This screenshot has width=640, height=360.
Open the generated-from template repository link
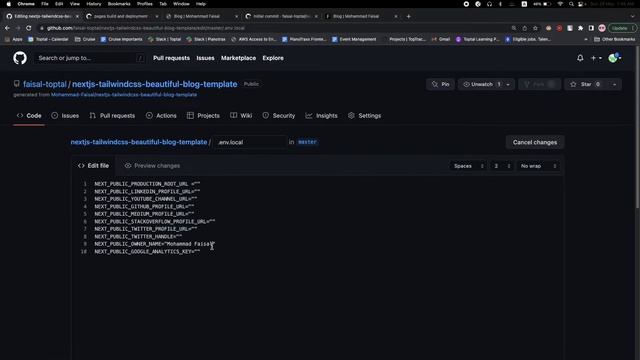[x=124, y=95]
